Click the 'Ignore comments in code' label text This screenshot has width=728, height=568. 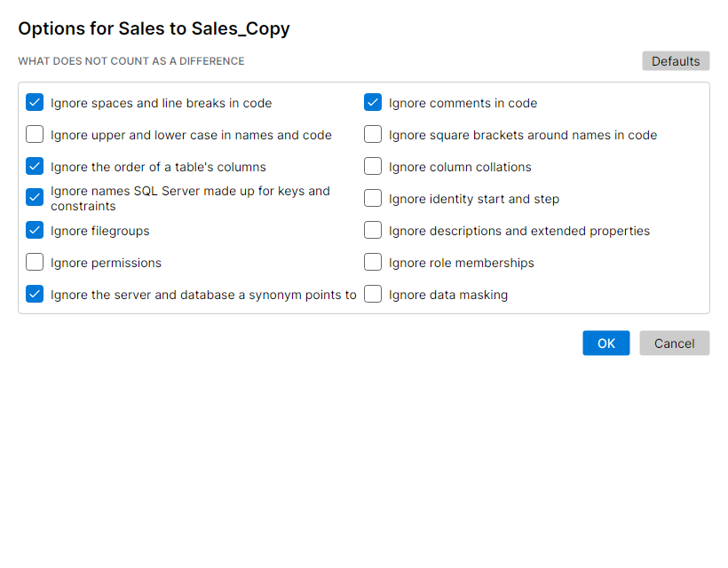click(463, 103)
